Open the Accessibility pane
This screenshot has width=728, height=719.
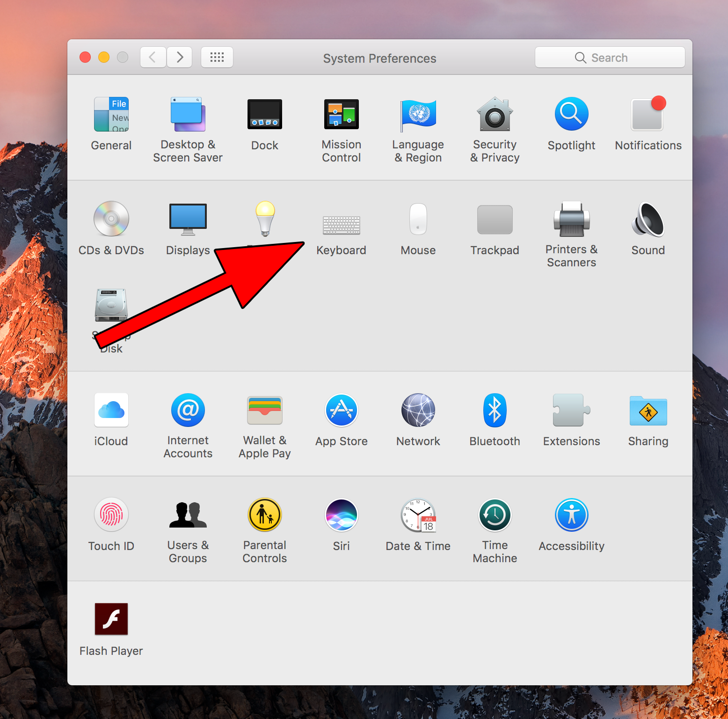pos(571,515)
